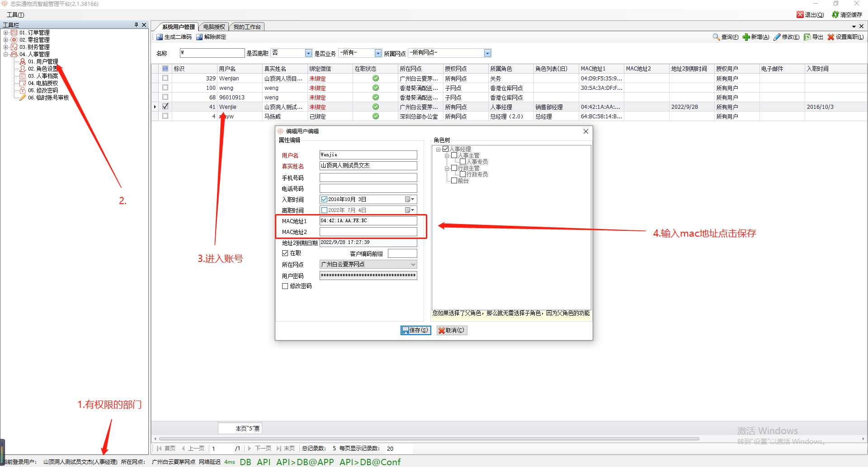Image resolution: width=868 pixels, height=467 pixels.
Task: Click the 取消 button
Action: pos(452,331)
